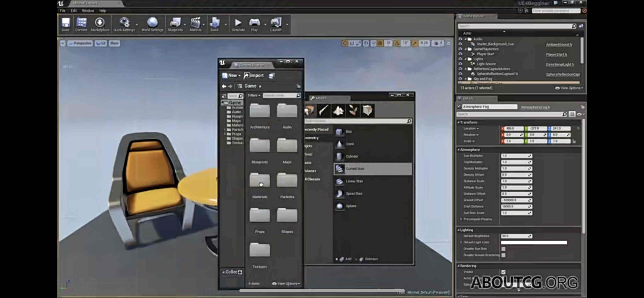Click the Simulate toolbar icon
This screenshot has width=644, height=298.
(238, 24)
